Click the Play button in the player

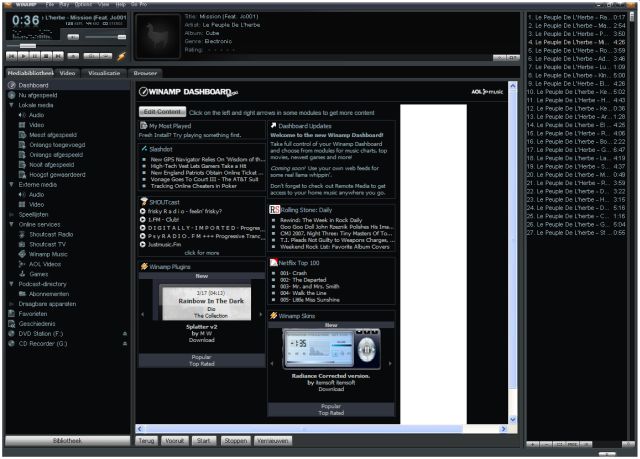[23, 56]
